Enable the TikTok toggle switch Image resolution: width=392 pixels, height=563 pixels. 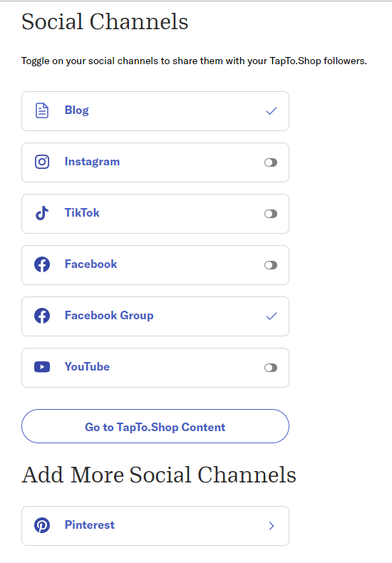pyautogui.click(x=271, y=214)
